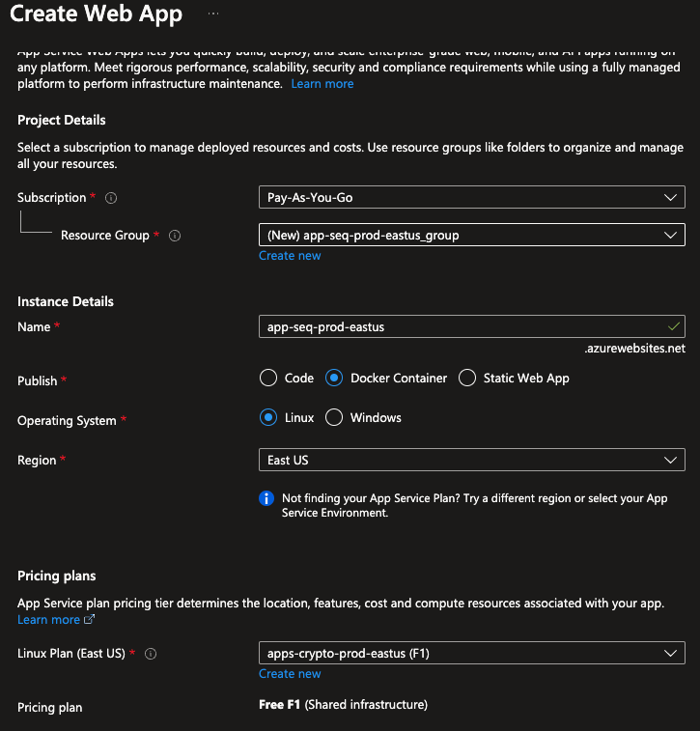Click the Operating System field label

68,420
